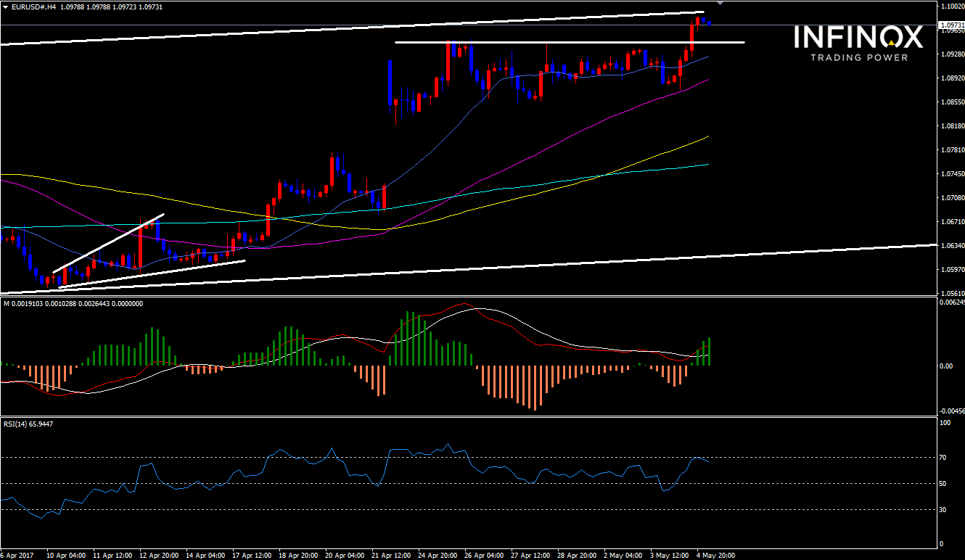Click the 10 Apr 04:00 time label
The height and width of the screenshot is (560, 965).
click(65, 555)
